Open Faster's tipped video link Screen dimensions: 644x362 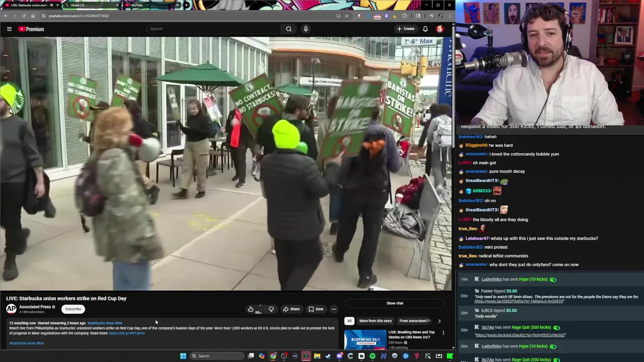pyautogui.click(x=519, y=301)
